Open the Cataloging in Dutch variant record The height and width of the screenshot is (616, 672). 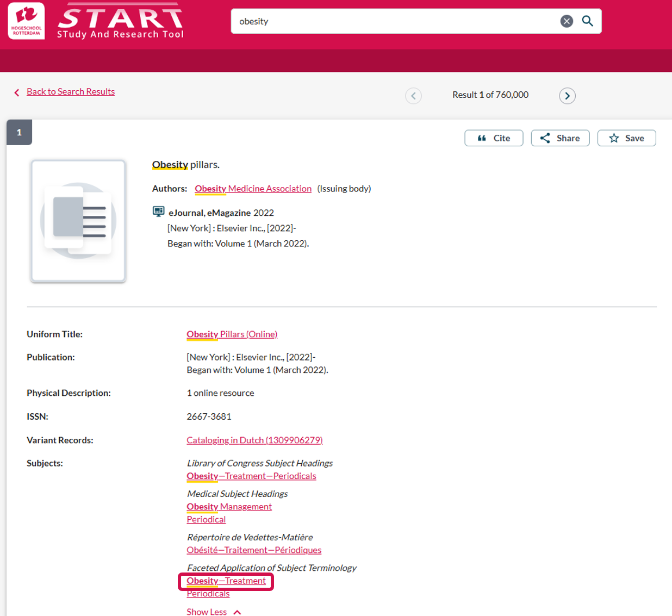254,440
